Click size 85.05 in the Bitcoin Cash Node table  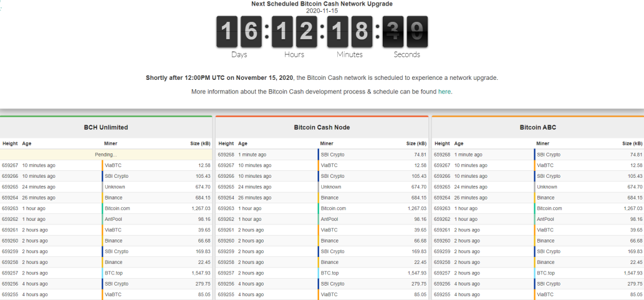(x=420, y=294)
